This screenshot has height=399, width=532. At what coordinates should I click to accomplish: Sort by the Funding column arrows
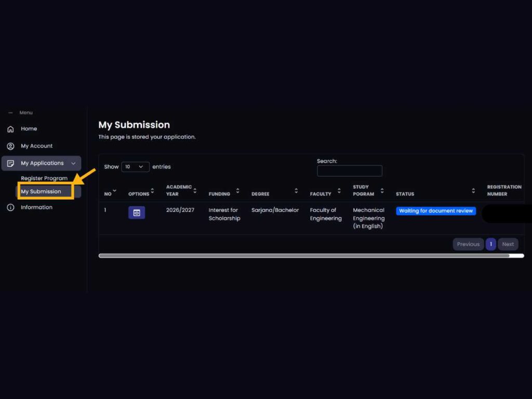237,191
